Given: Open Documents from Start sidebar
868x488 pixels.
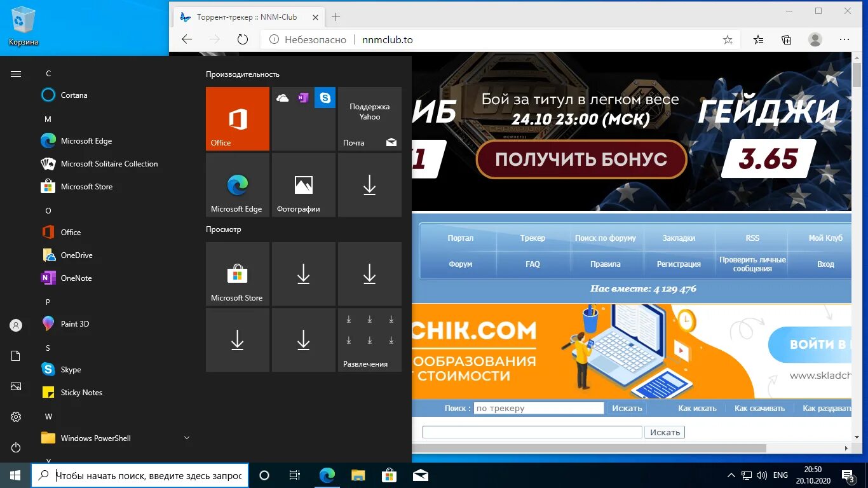Looking at the screenshot, I should point(16,356).
